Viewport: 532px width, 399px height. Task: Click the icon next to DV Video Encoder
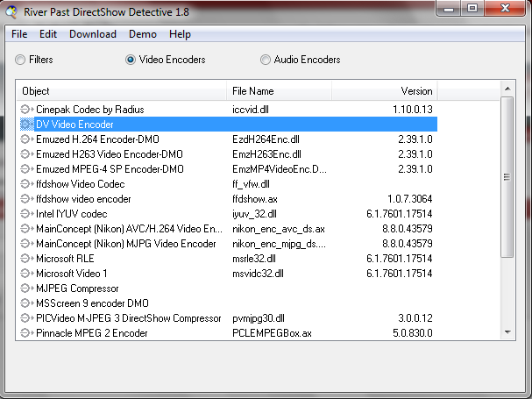coord(27,125)
